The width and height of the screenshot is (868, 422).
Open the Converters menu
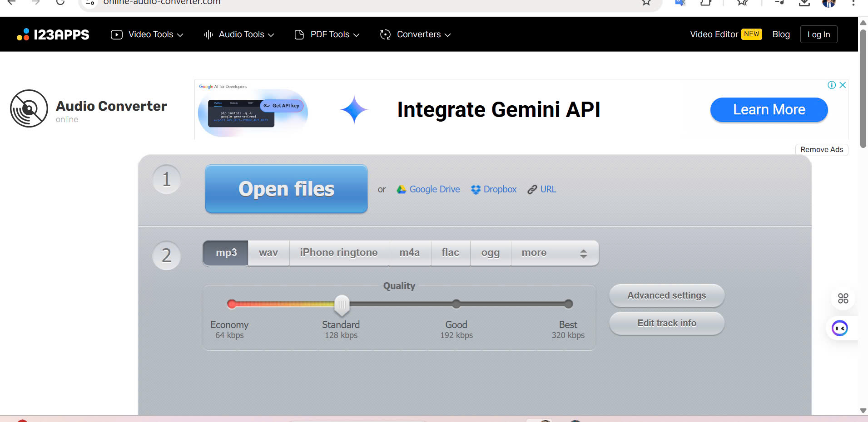(x=415, y=34)
